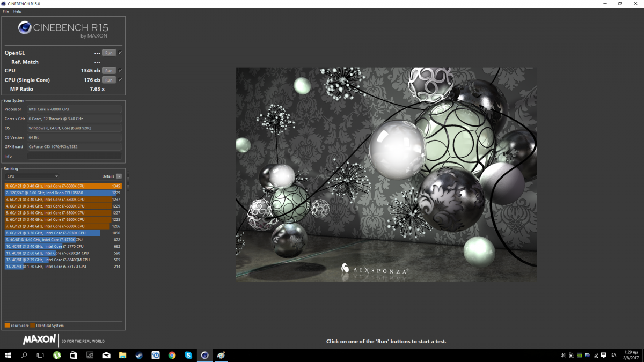Select ranking row 5 scoring 1227
Screen dimensions: 644x362
(63, 213)
